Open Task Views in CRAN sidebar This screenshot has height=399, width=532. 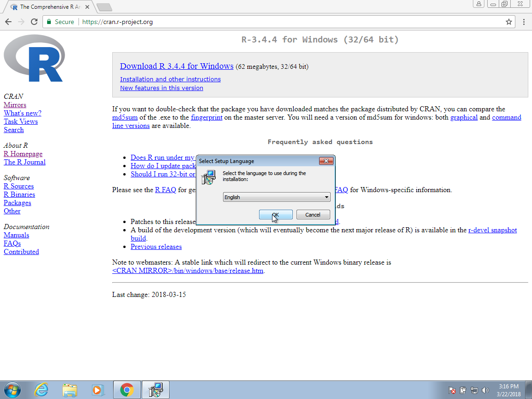coord(21,121)
